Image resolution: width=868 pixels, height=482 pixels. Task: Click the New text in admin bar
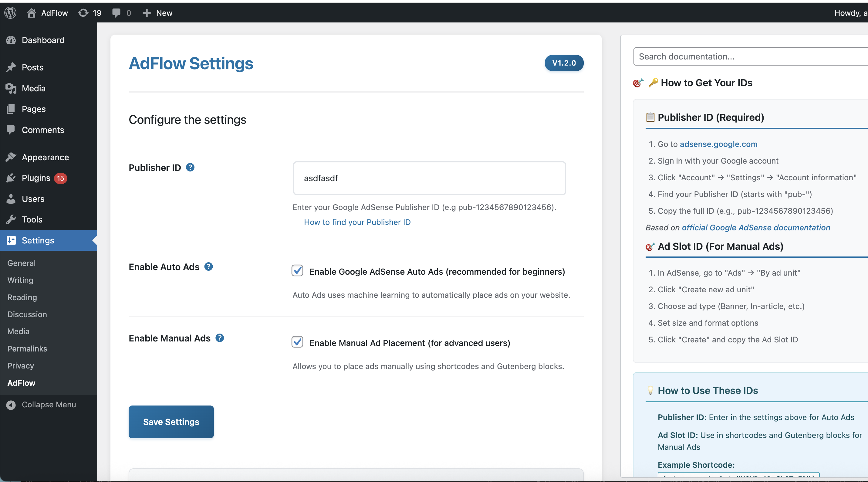click(164, 13)
